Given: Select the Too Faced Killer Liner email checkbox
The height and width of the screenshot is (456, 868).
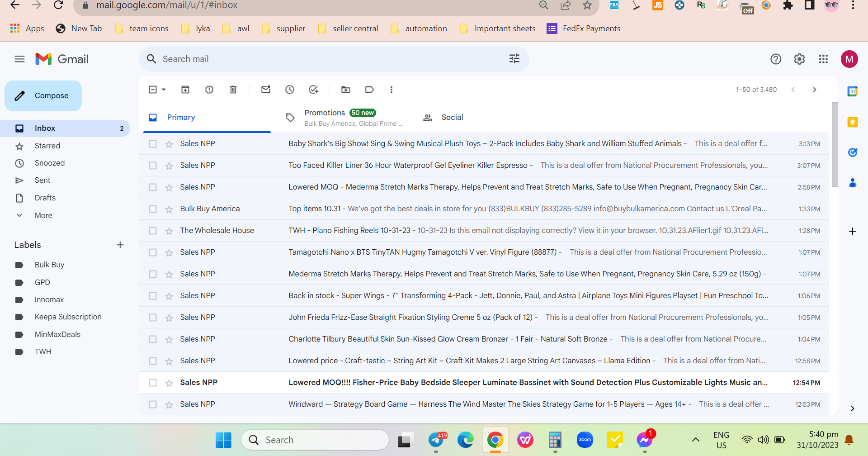Looking at the screenshot, I should point(153,166).
